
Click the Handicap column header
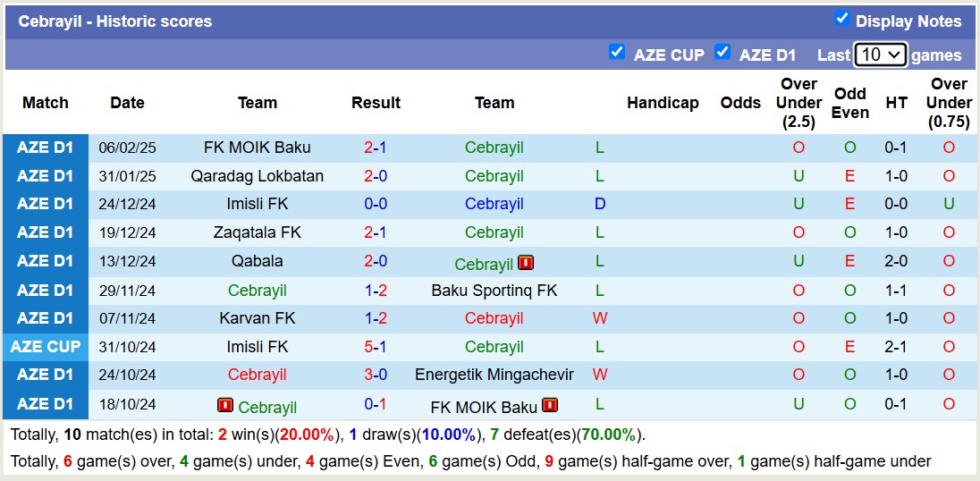pos(663,103)
